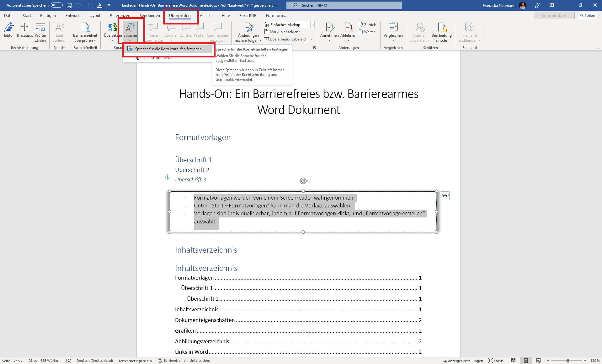This screenshot has height=364, width=602.
Task: Click Neuer Kommentar button
Action: [153, 32]
